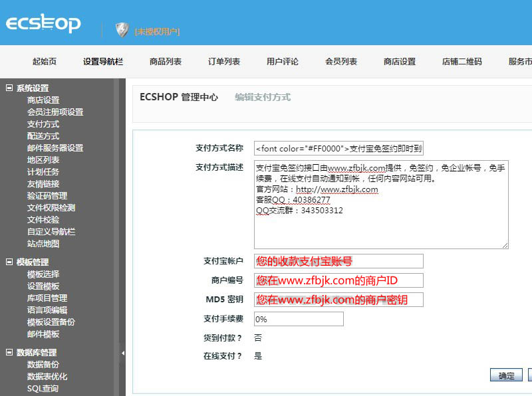Open 自定义导航栏 in the sidebar
The image size is (532, 396).
pyautogui.click(x=51, y=232)
